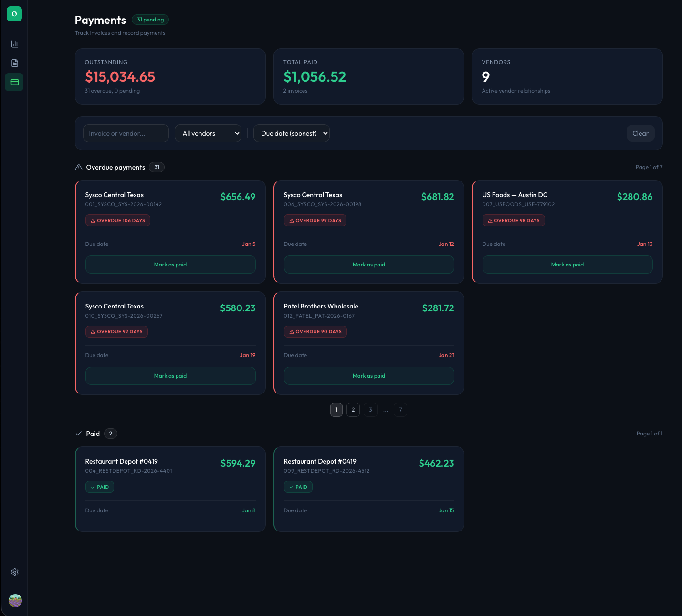Open the invoices document sidebar icon
The width and height of the screenshot is (682, 616).
(15, 63)
